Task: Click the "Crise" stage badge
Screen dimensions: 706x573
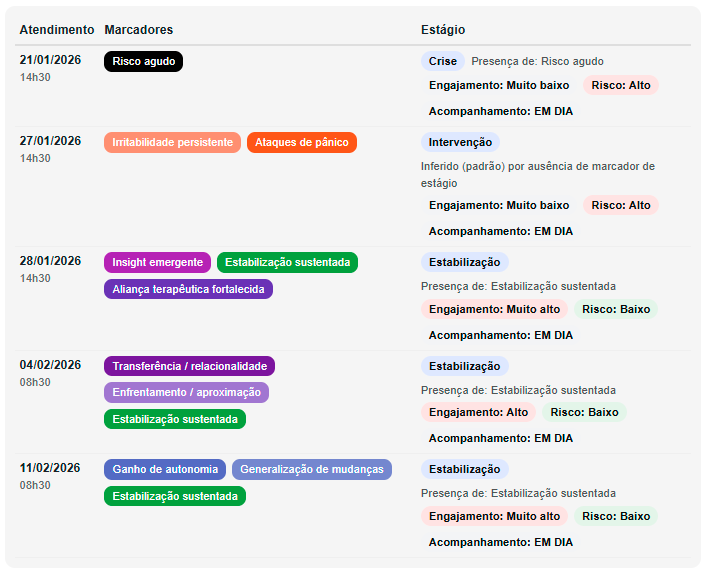Action: pyautogui.click(x=442, y=62)
